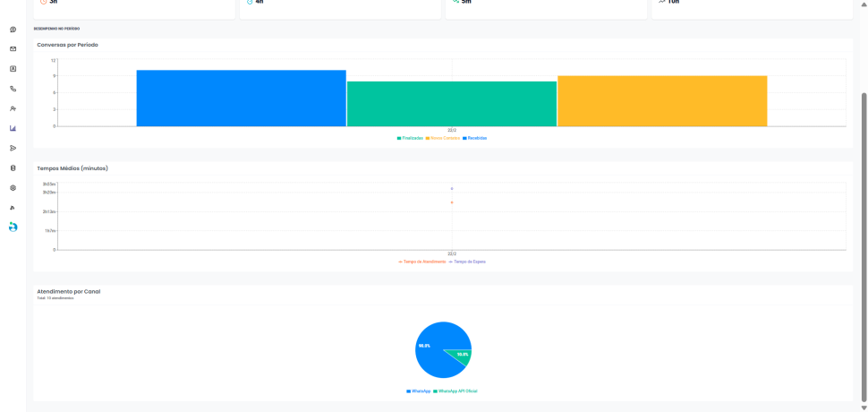The image size is (868, 412).
Task: Click the yellow Novos Contatos bar
Action: (662, 101)
